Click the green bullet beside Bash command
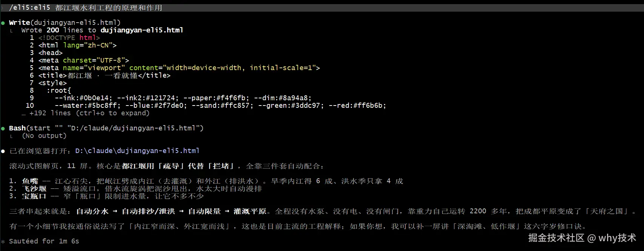 (3, 129)
